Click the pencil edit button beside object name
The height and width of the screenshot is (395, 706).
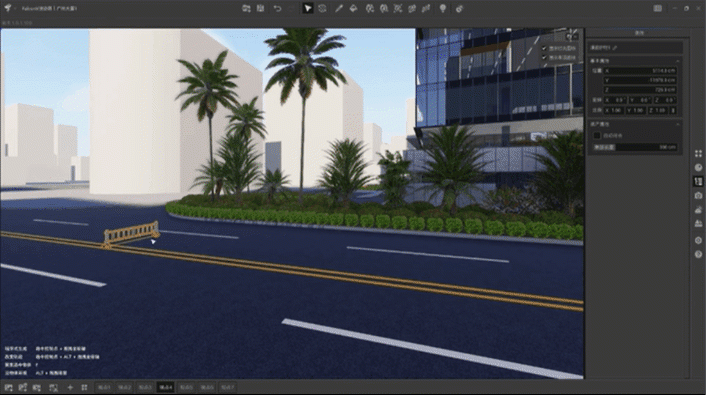(x=615, y=47)
